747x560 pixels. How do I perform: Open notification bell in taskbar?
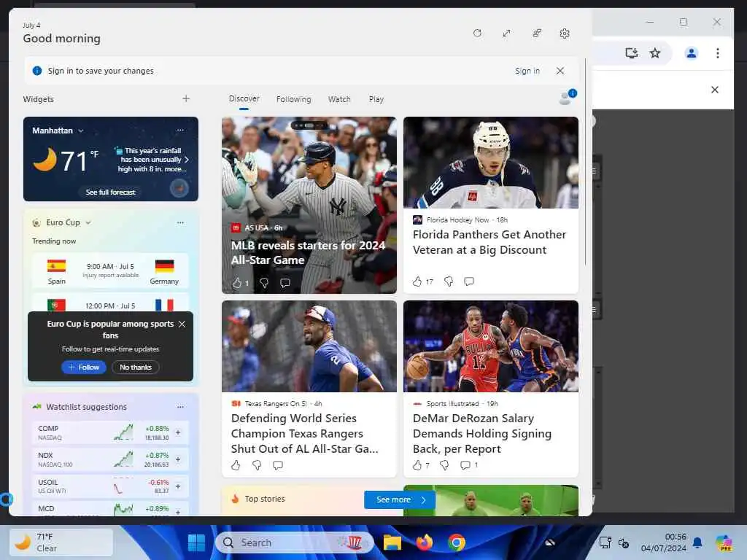click(x=697, y=542)
